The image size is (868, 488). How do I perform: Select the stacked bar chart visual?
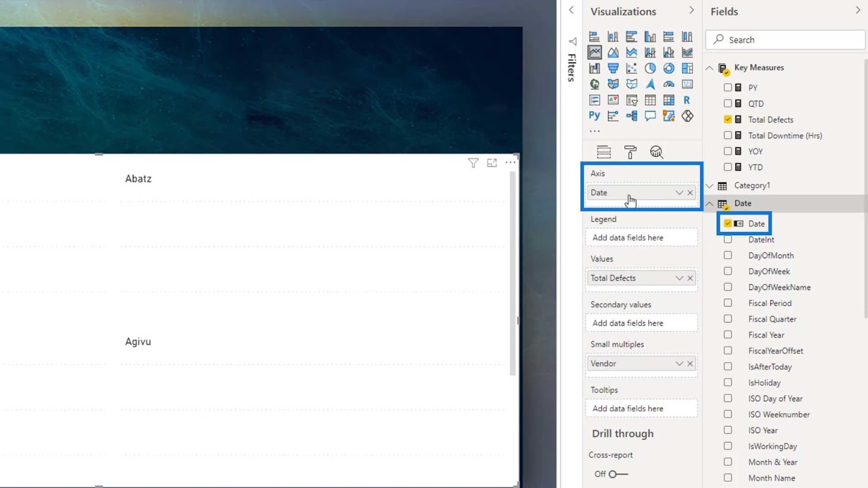tap(595, 37)
